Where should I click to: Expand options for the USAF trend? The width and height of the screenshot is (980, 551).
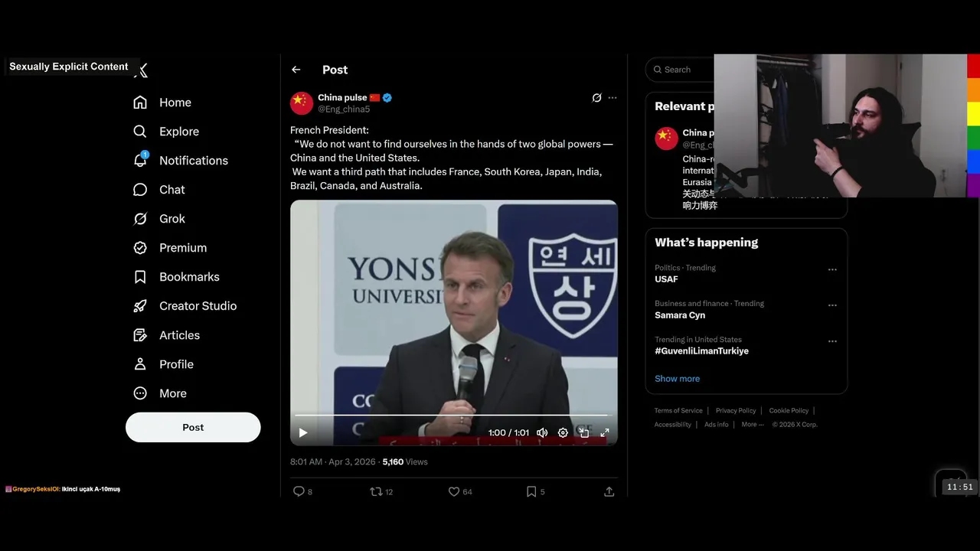pyautogui.click(x=832, y=269)
